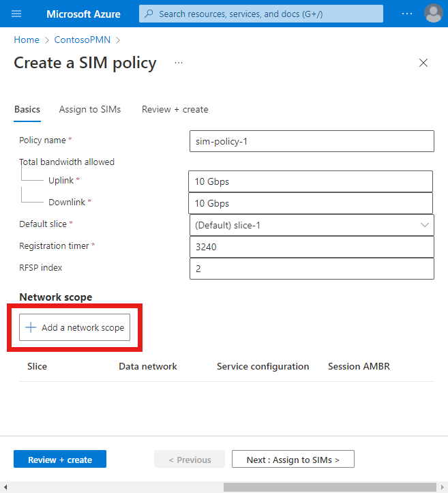Close the Create a SIM policy pane
Screen dimensions: 448x493
(x=423, y=63)
